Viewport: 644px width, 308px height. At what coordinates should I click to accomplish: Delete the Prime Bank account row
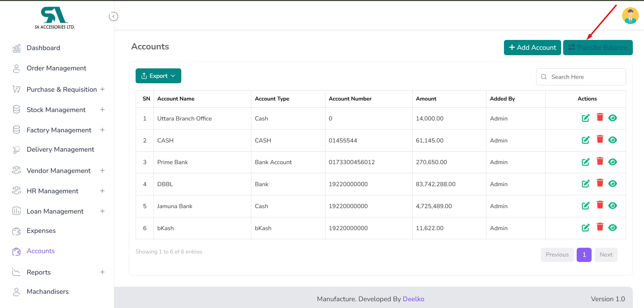point(600,161)
